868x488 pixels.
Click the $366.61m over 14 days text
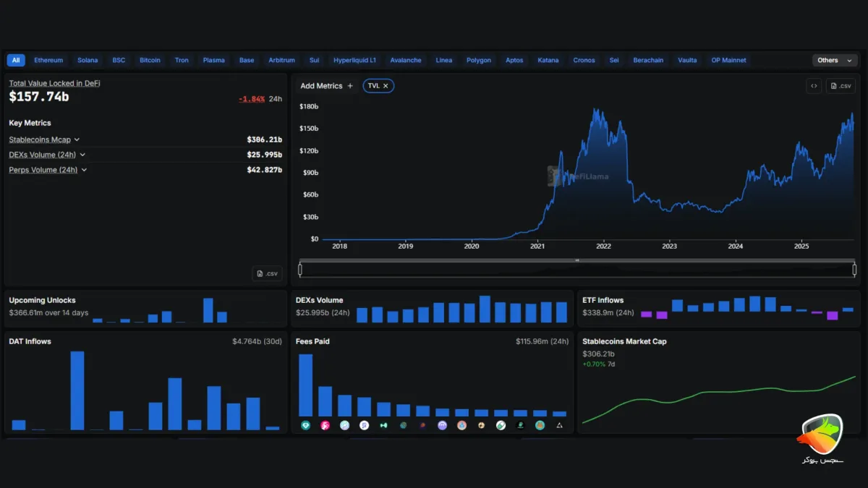pyautogui.click(x=48, y=313)
